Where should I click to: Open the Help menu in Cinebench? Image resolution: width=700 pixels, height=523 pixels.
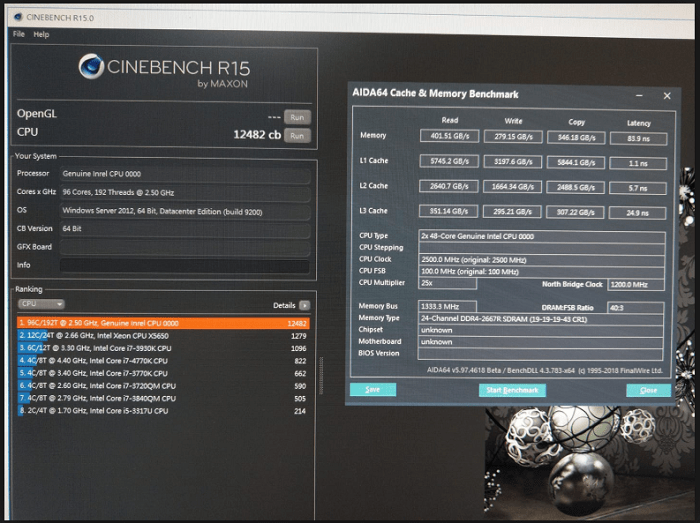[41, 34]
